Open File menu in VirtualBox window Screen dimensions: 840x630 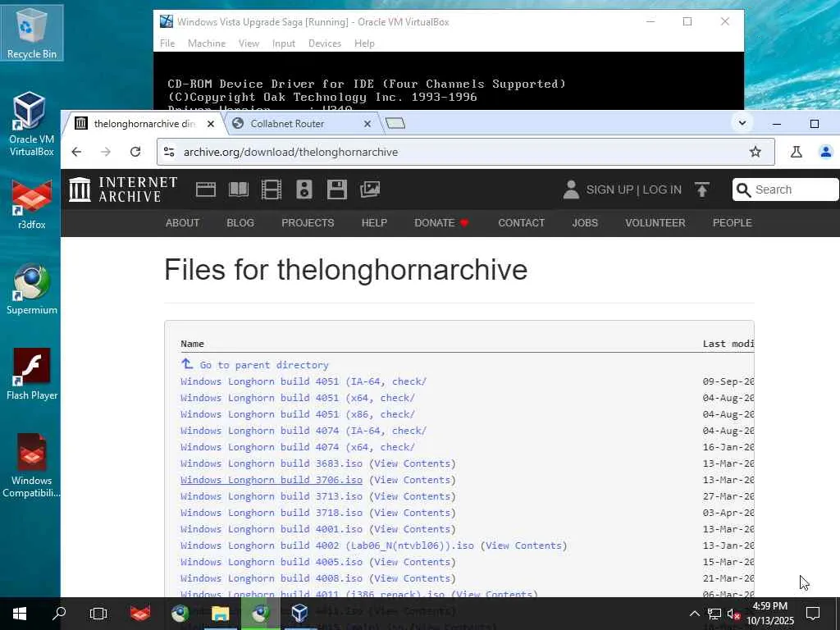pos(167,43)
